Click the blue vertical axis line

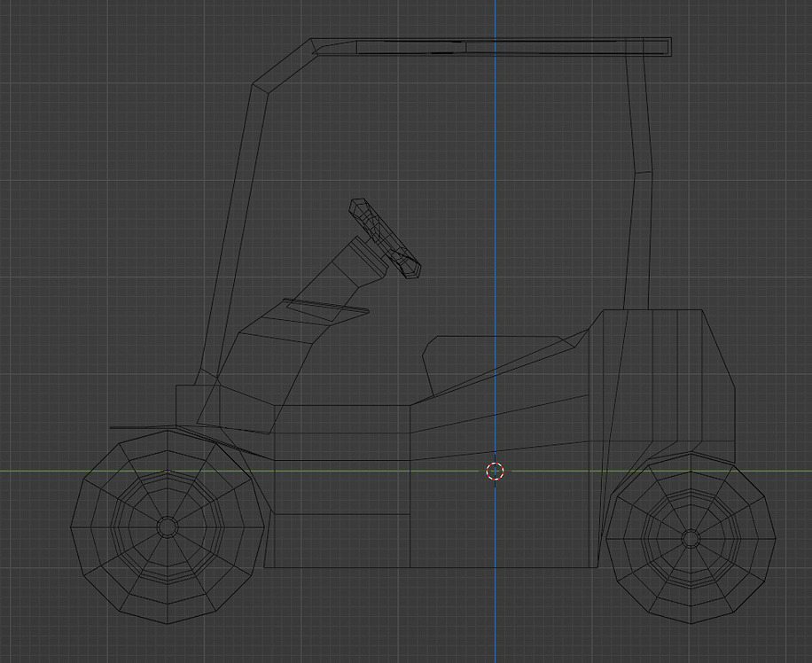[494, 133]
